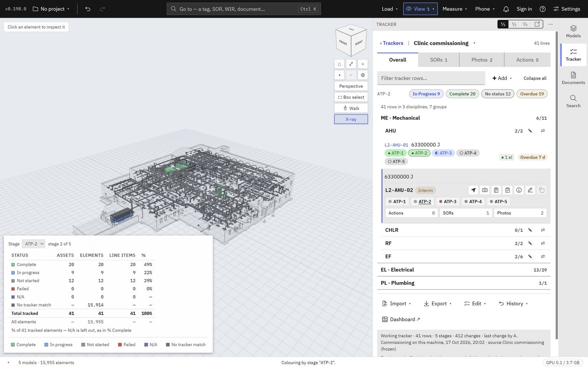The image size is (588, 368).
Task: Click the pencil icon on the AHU group
Action: pos(530,131)
